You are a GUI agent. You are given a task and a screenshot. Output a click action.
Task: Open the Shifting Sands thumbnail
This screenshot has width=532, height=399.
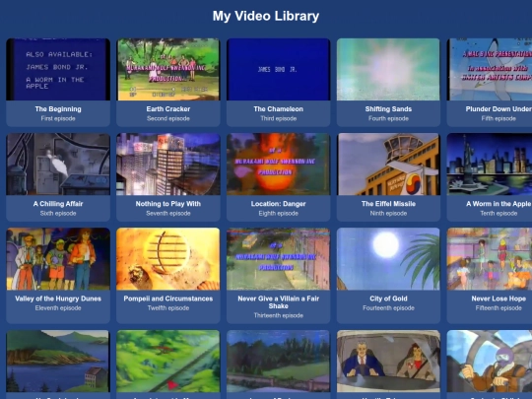tap(388, 69)
